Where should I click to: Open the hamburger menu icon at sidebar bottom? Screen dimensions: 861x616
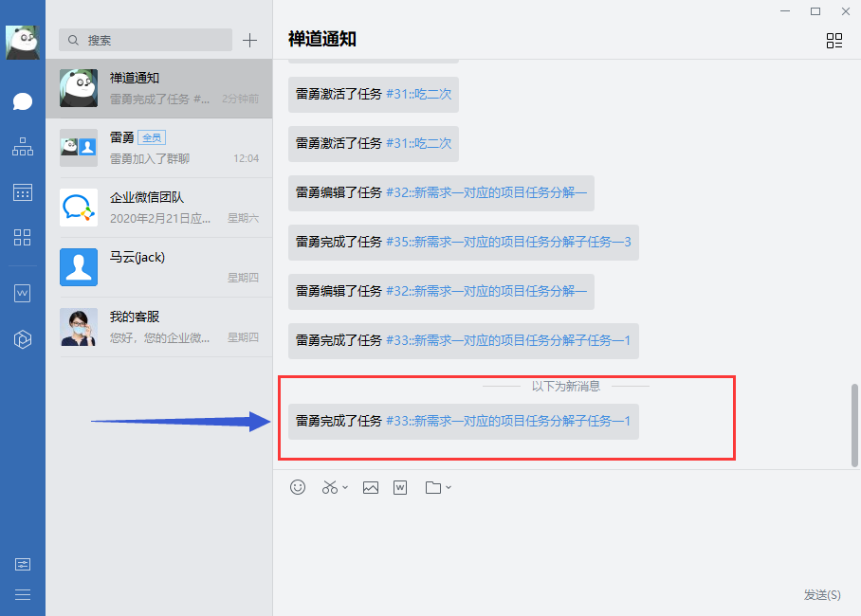(x=23, y=594)
